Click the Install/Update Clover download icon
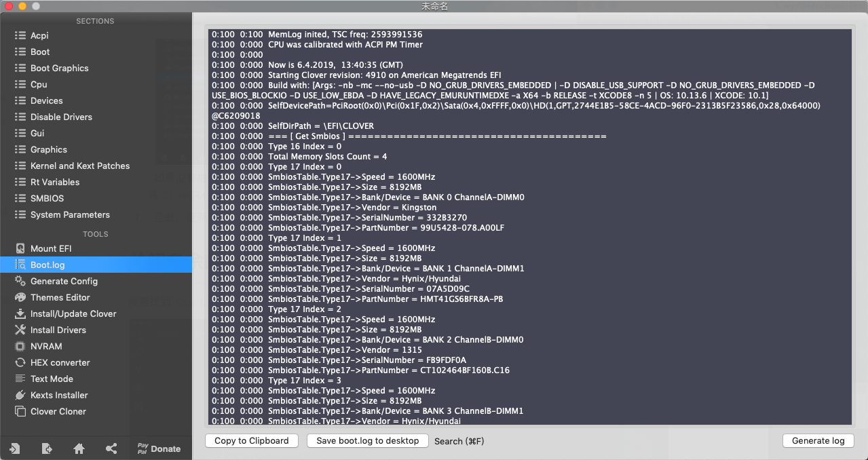Image resolution: width=868 pixels, height=460 pixels. pyautogui.click(x=20, y=313)
